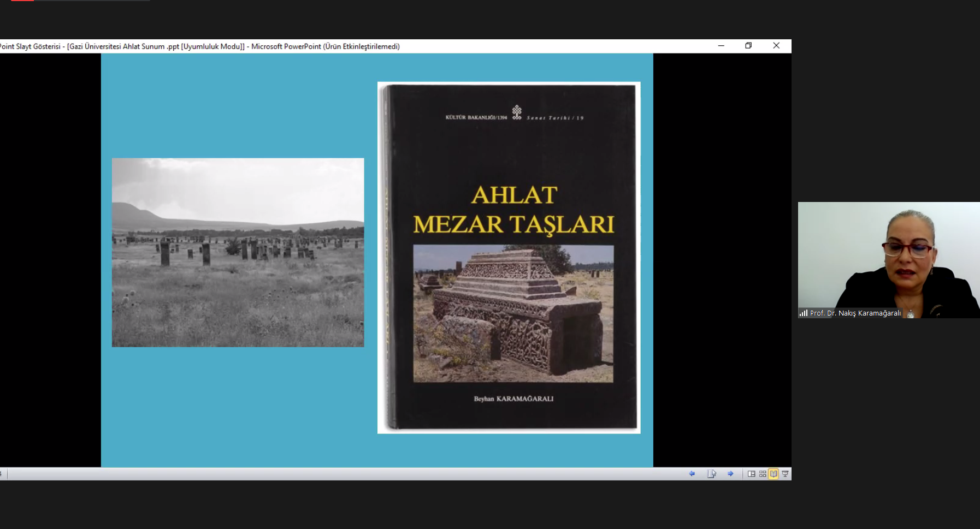This screenshot has height=529, width=980.
Task: Go to the previous slide arrow
Action: (692, 474)
